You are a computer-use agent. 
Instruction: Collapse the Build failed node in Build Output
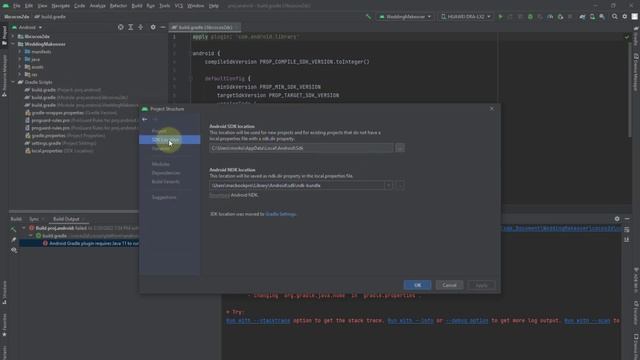pyautogui.click(x=24, y=228)
